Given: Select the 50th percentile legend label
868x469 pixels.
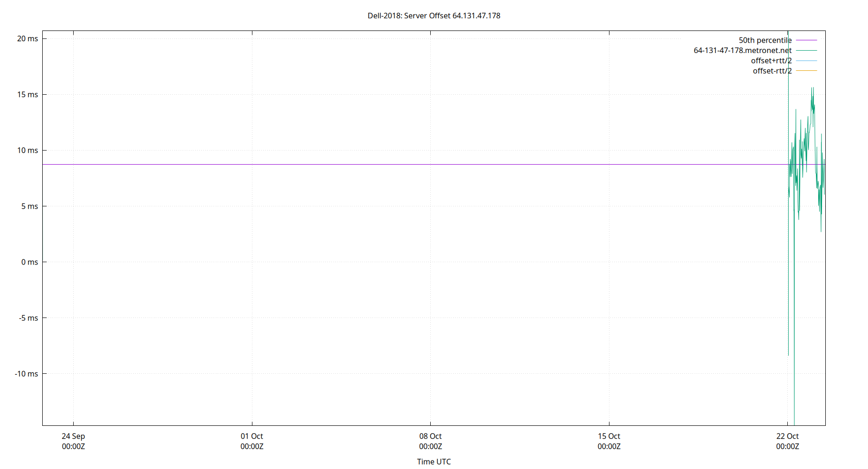Looking at the screenshot, I should [765, 40].
